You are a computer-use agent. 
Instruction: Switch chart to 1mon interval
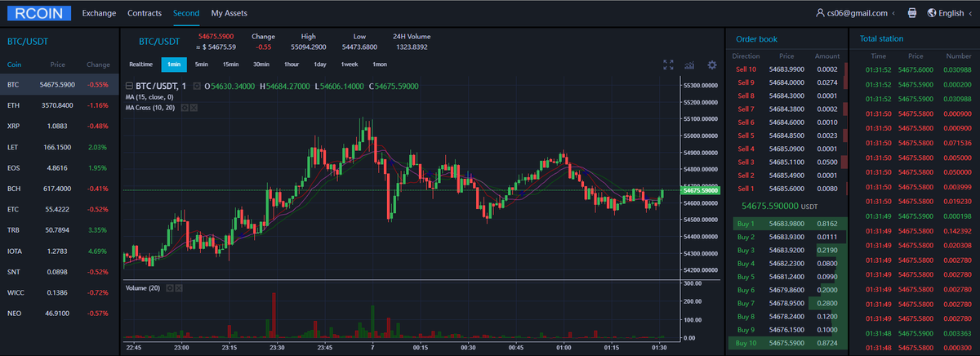pyautogui.click(x=380, y=65)
